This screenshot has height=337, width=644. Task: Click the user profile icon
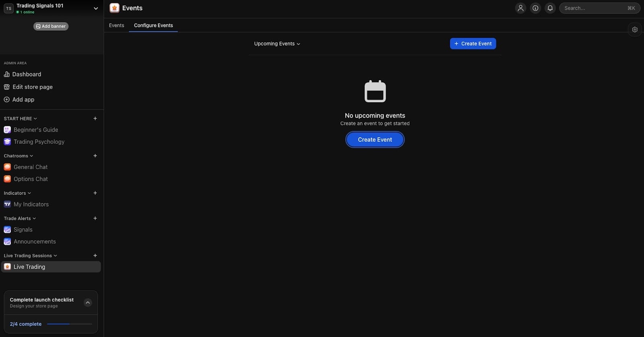pos(520,8)
